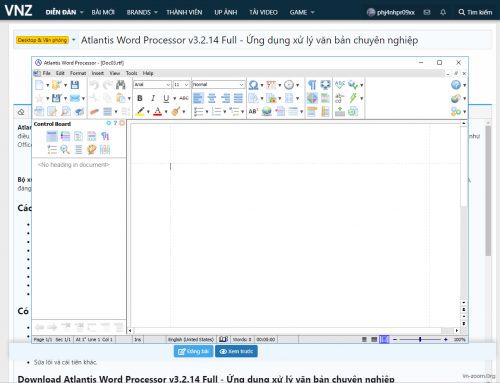
Task: Click the clock insert time icon
Action: [289, 85]
